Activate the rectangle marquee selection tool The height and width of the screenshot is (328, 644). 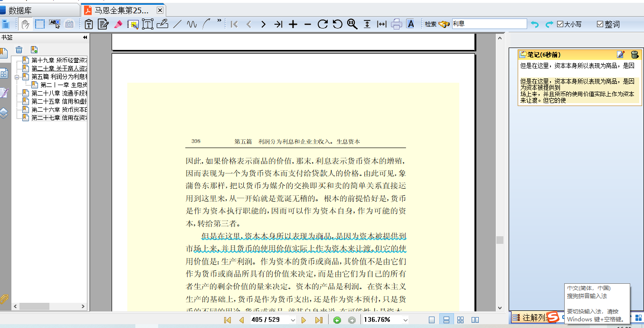40,24
